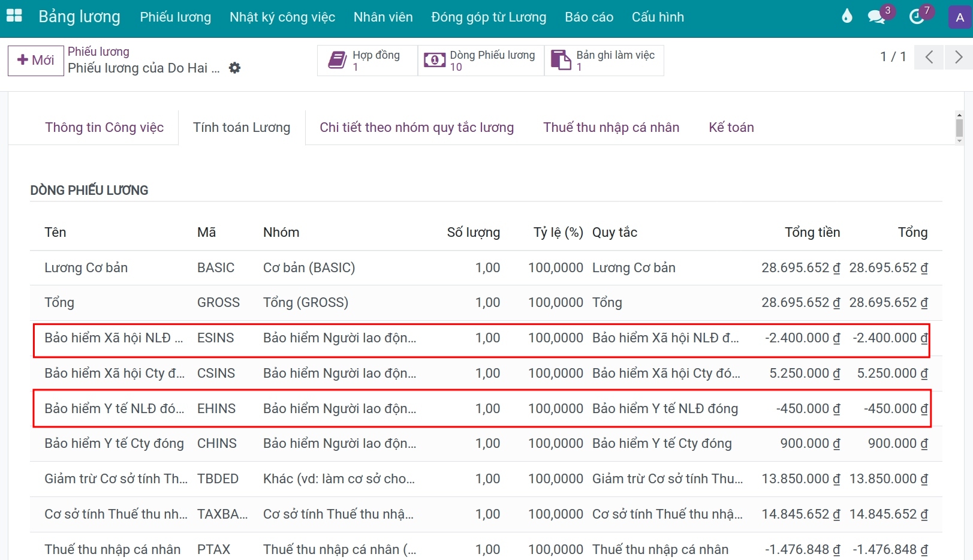Click the Bảng lương app title
Image resolution: width=973 pixels, height=560 pixels.
point(79,17)
